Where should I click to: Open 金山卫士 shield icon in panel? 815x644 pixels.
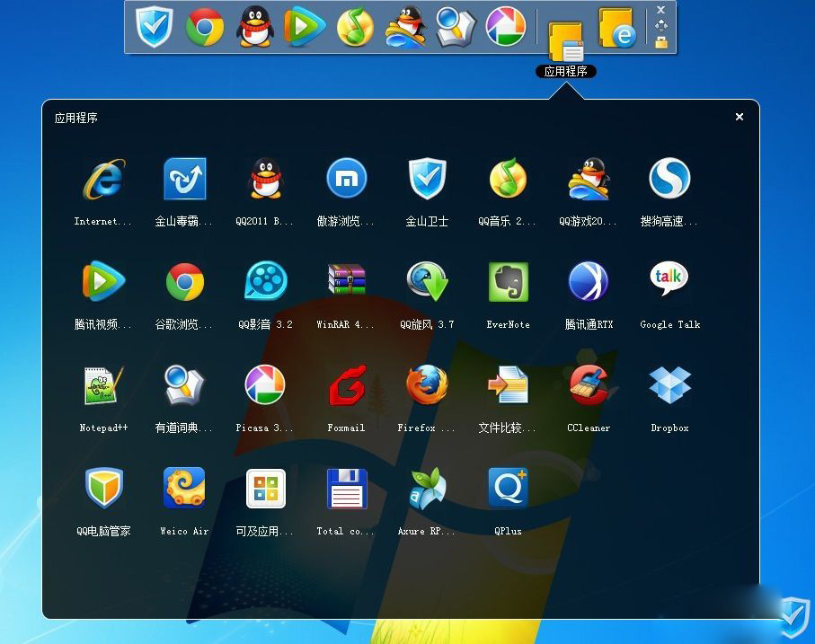427,179
